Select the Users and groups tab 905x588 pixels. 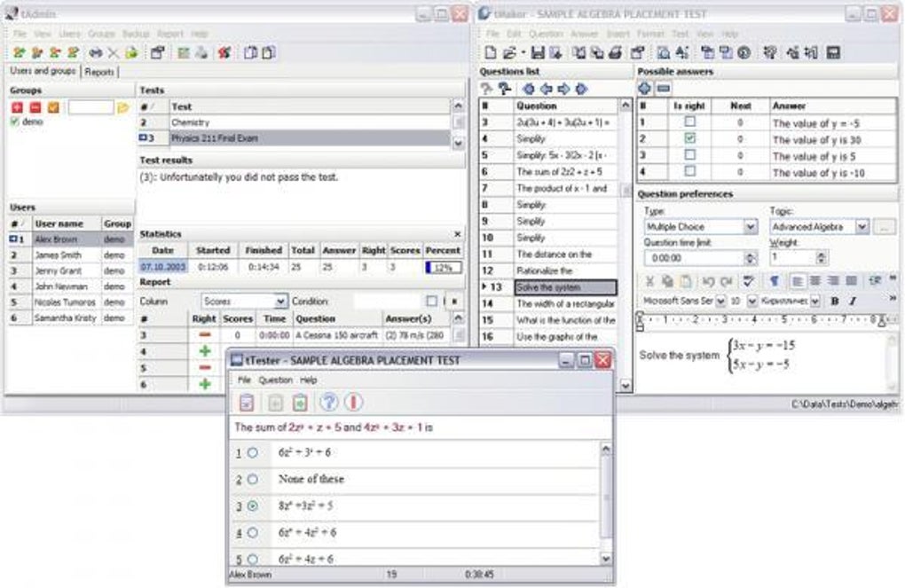pos(43,71)
